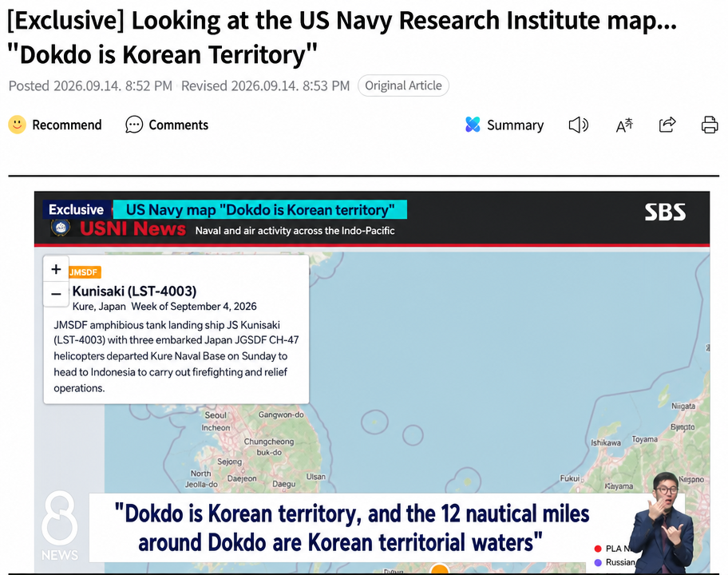The width and height of the screenshot is (728, 575).
Task: Click the Recommend label
Action: [67, 125]
